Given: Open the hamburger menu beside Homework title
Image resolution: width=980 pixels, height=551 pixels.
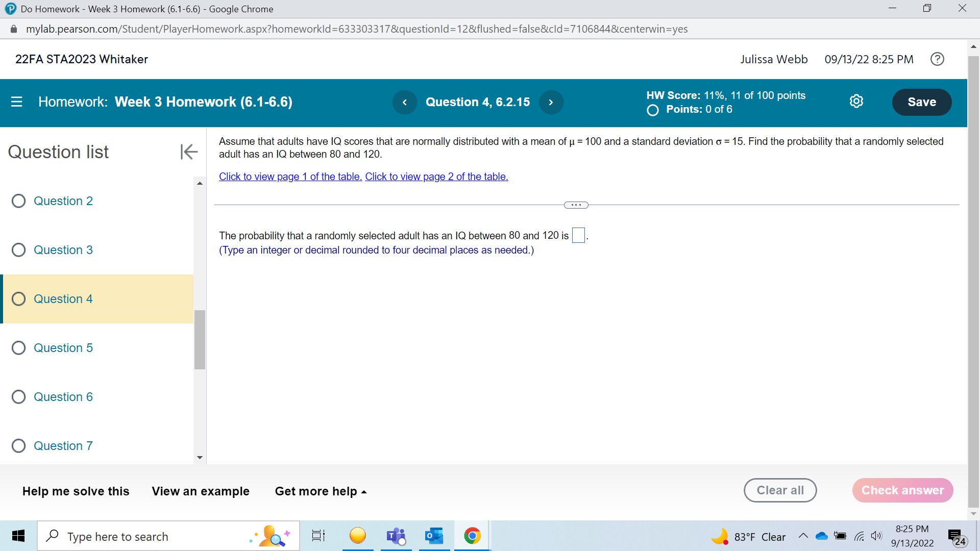Looking at the screenshot, I should (x=17, y=102).
